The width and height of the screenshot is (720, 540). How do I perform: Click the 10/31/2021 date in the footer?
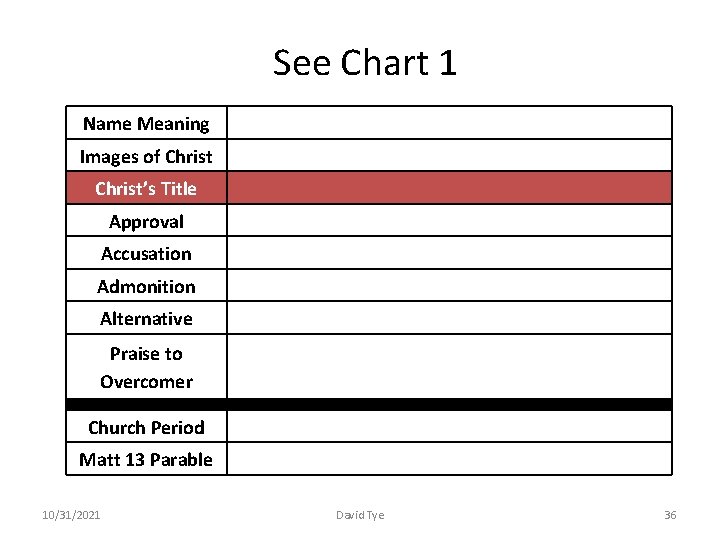pos(71,515)
